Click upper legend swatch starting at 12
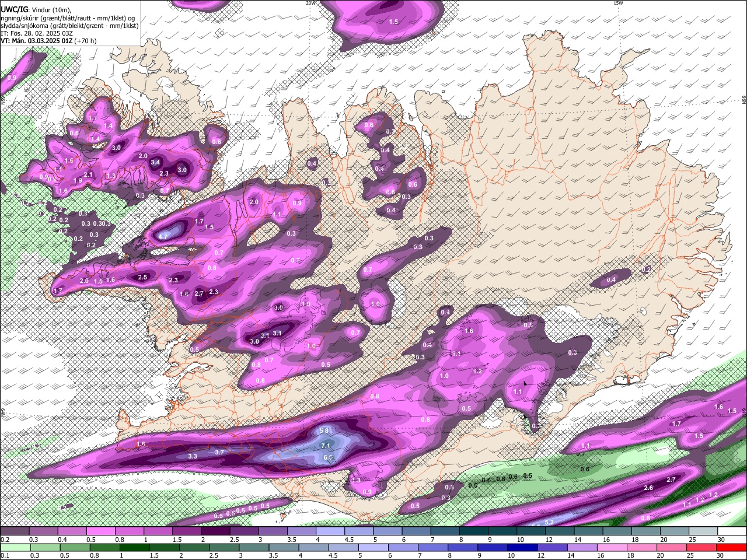Viewport: 747px width, 560px height. 560,531
